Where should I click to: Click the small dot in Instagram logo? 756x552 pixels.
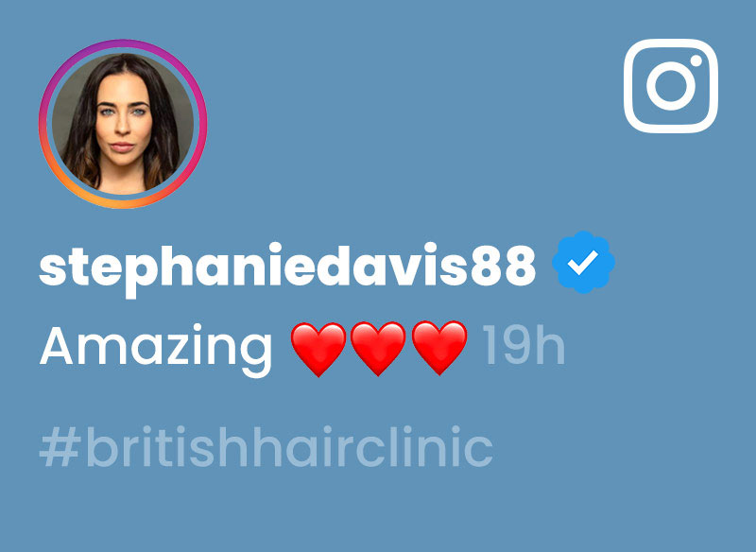(696, 60)
